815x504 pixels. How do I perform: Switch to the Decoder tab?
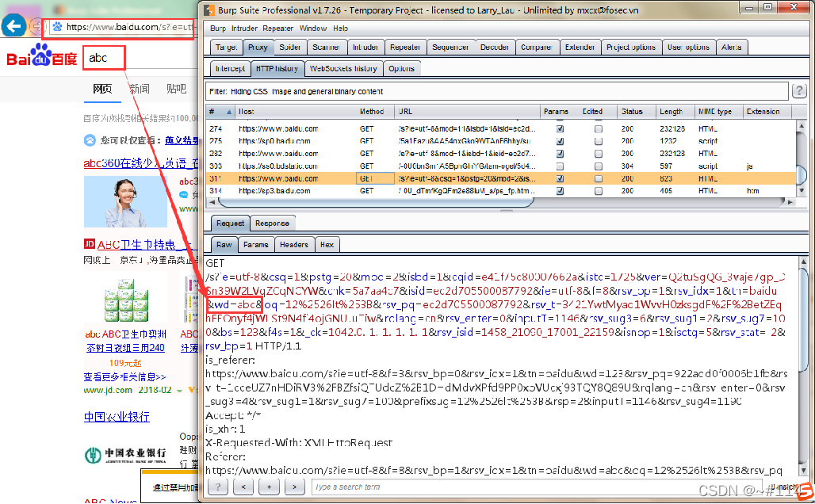click(x=494, y=48)
